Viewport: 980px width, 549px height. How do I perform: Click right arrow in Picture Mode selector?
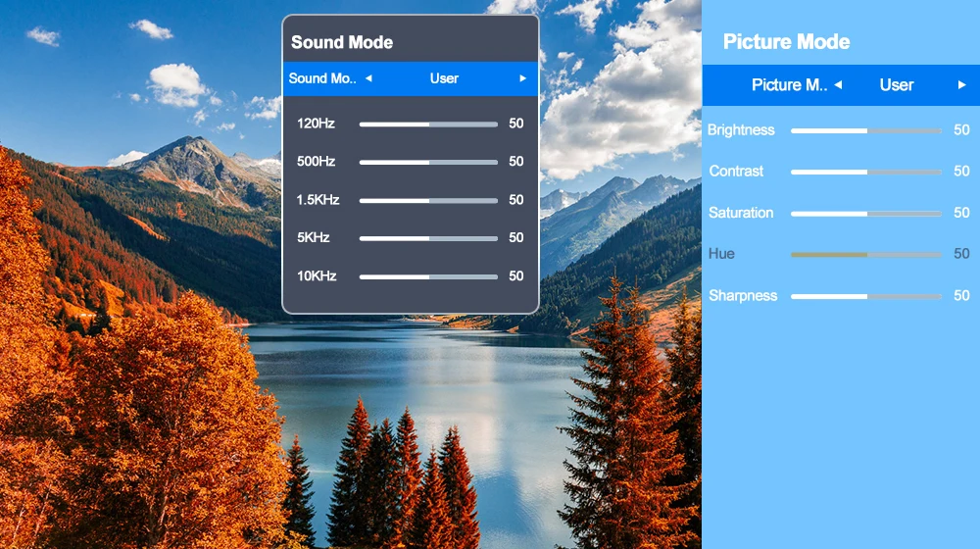click(962, 85)
